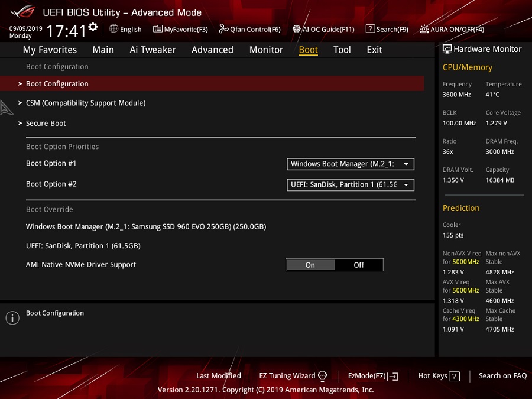View Last Modified settings
This screenshot has height=399, width=532.
219,376
